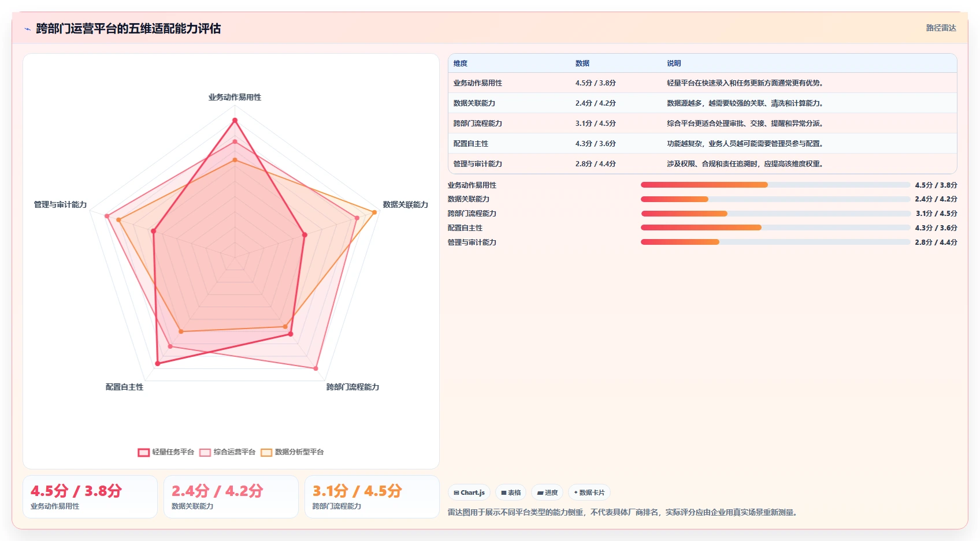
Task: Click the 业务动作易用性 radar axis label
Action: 235,97
